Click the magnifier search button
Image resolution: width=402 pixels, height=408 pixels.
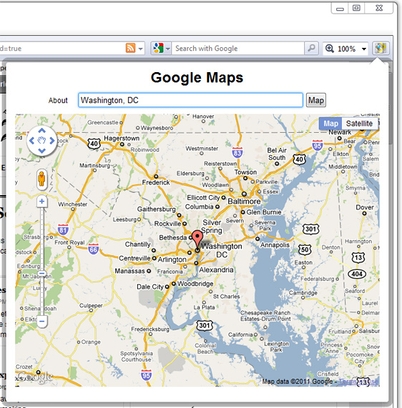click(311, 48)
